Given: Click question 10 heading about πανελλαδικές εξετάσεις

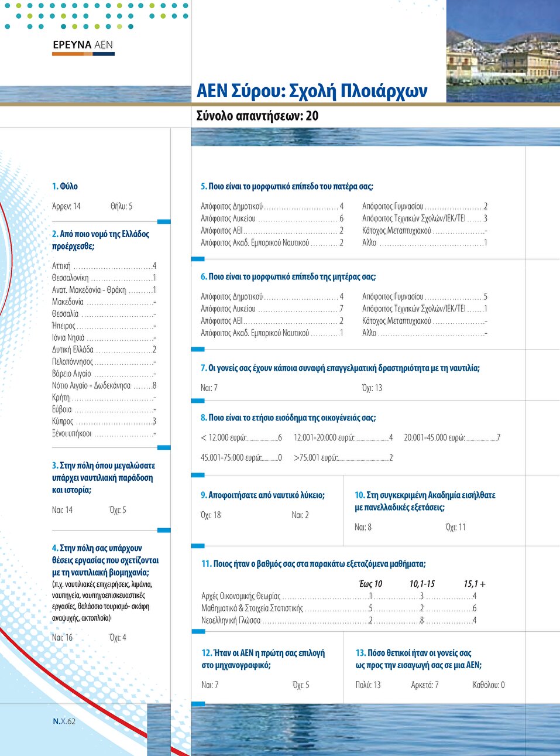Looking at the screenshot, I should pyautogui.click(x=425, y=501).
